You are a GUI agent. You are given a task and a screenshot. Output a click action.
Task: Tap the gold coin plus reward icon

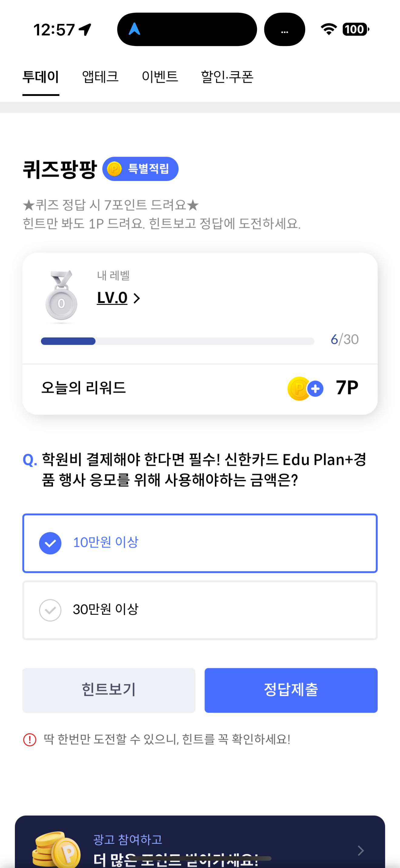(x=305, y=389)
